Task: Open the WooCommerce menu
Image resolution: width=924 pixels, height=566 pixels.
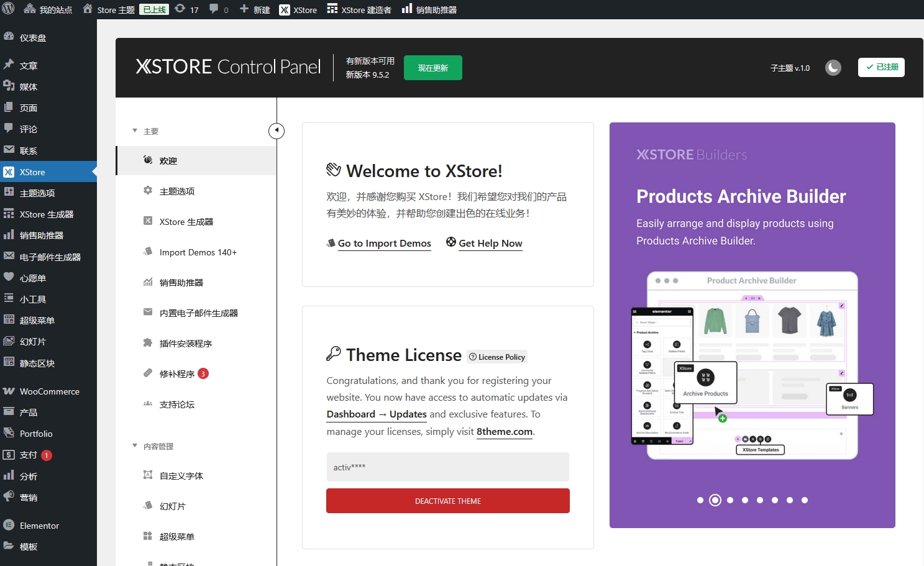Action: tap(48, 391)
